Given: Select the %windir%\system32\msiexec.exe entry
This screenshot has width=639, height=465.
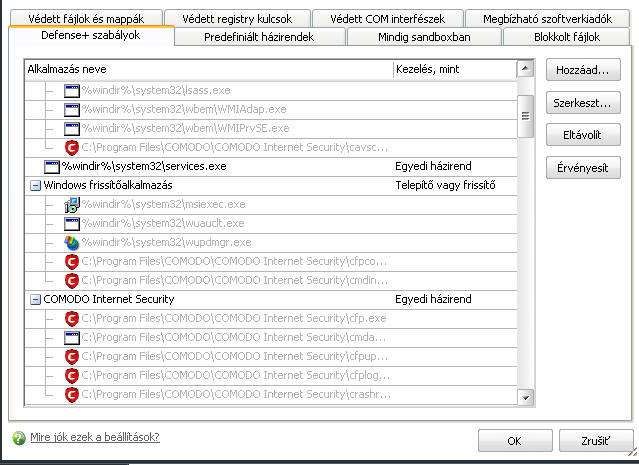Looking at the screenshot, I should tap(163, 205).
